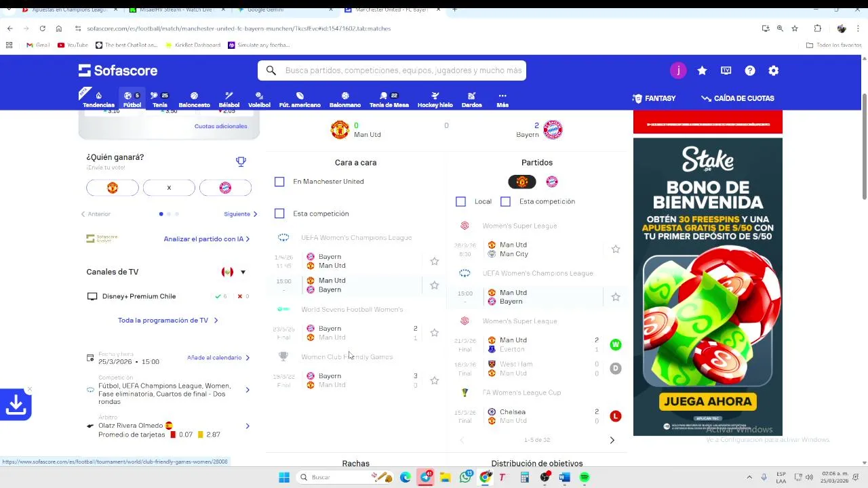The image size is (868, 488).
Task: Open Word from the taskbar
Action: 564,477
